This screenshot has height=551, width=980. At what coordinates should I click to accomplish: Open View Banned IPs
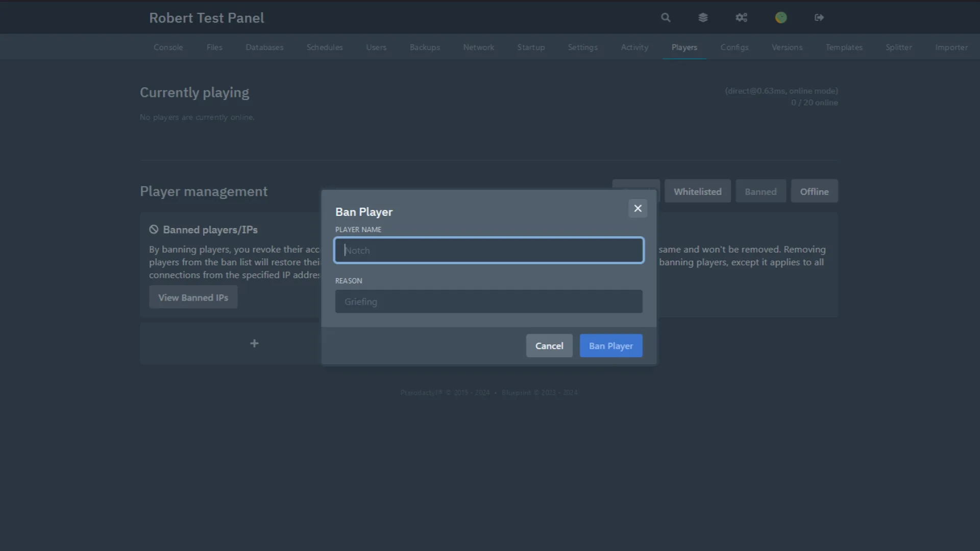tap(193, 297)
